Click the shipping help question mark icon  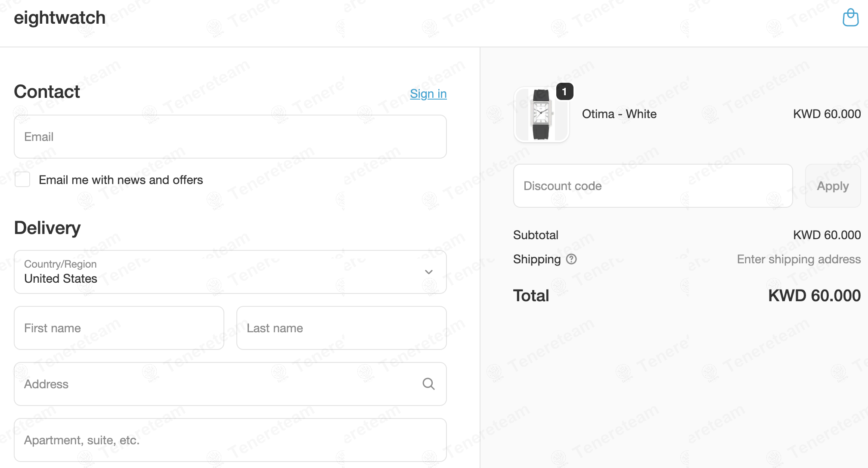[571, 259]
